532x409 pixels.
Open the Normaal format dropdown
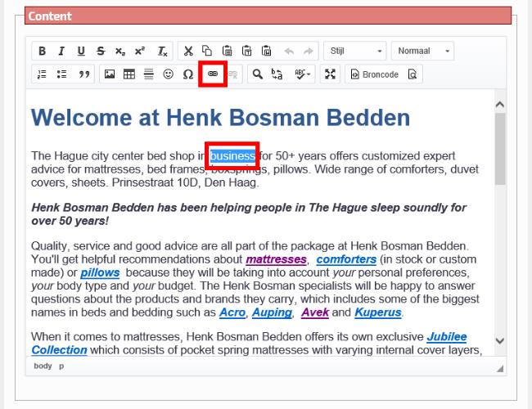[x=422, y=52]
